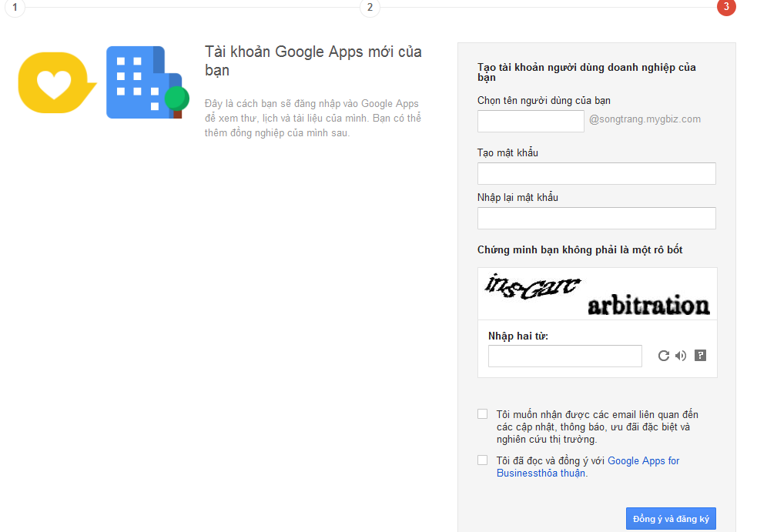This screenshot has height=532, width=757.
Task: Enable receiving update and offer emails
Action: pos(483,414)
